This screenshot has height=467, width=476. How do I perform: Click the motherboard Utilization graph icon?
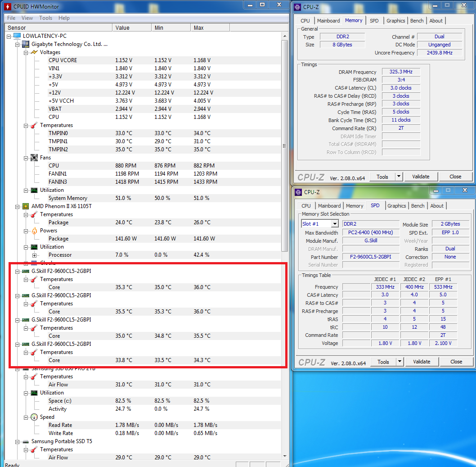coord(34,190)
